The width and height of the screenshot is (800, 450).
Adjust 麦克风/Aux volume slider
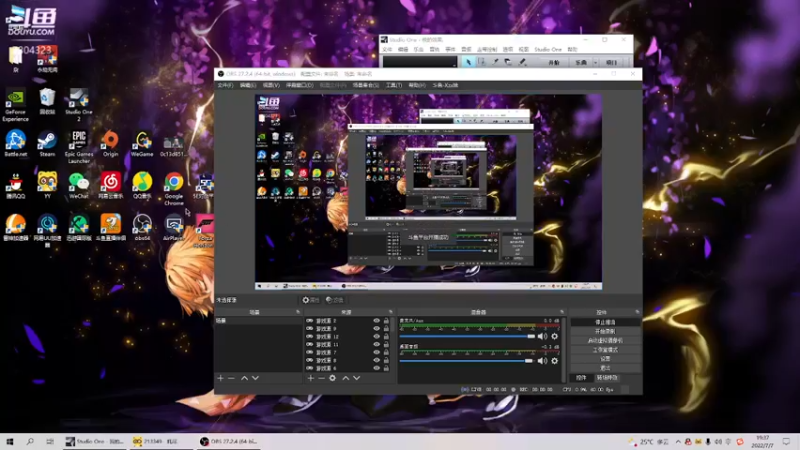[x=467, y=336]
